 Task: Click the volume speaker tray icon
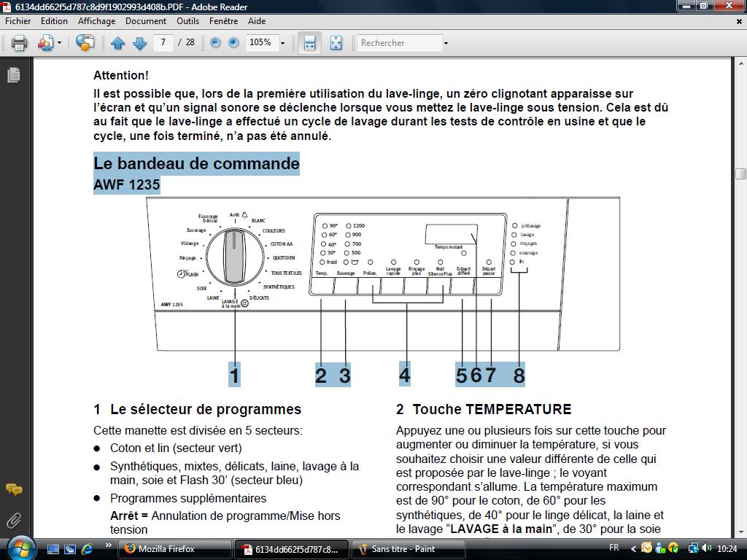706,548
